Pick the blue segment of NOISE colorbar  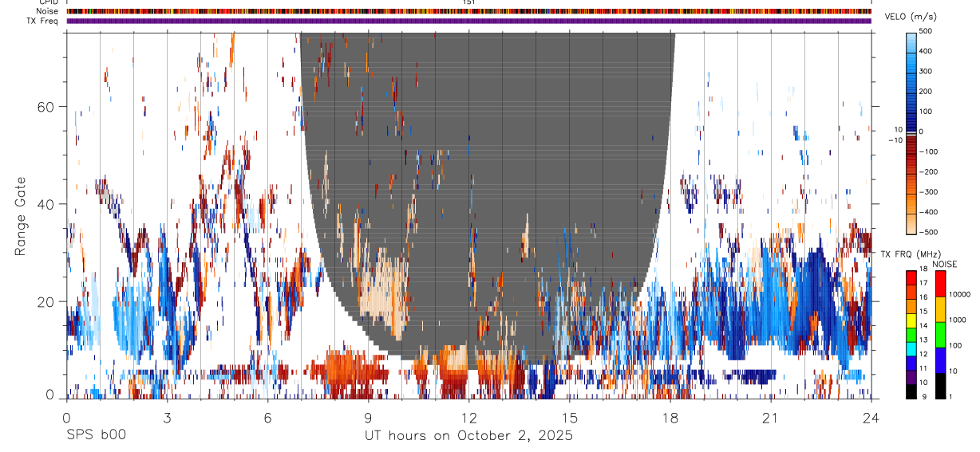pyautogui.click(x=940, y=360)
